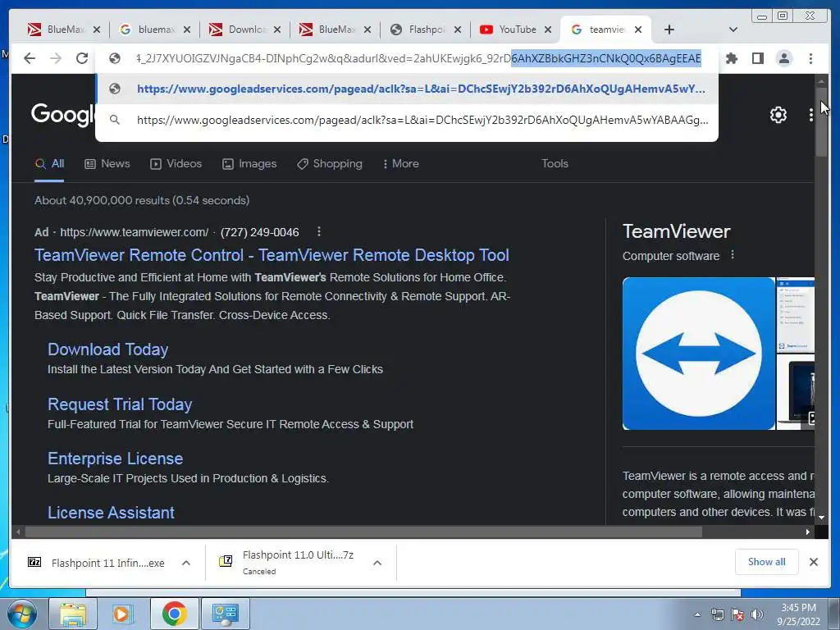840x630 pixels.
Task: Open the Enterprise License sitelink
Action: click(x=115, y=459)
